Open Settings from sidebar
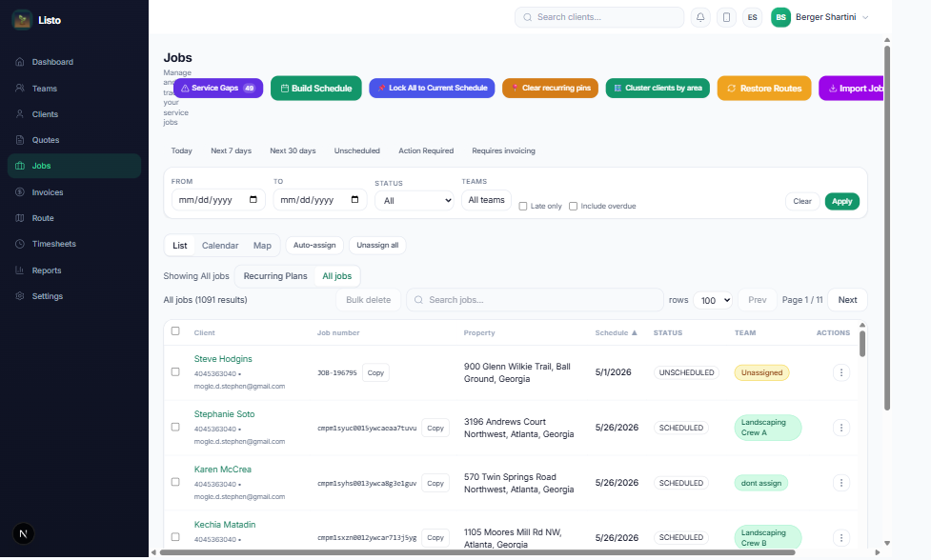This screenshot has width=931, height=560. pyautogui.click(x=74, y=296)
